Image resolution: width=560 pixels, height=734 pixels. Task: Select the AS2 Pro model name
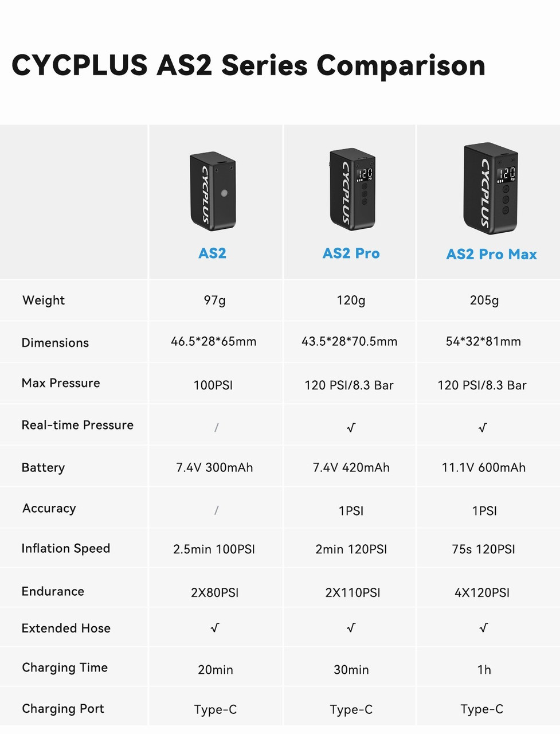click(x=351, y=253)
